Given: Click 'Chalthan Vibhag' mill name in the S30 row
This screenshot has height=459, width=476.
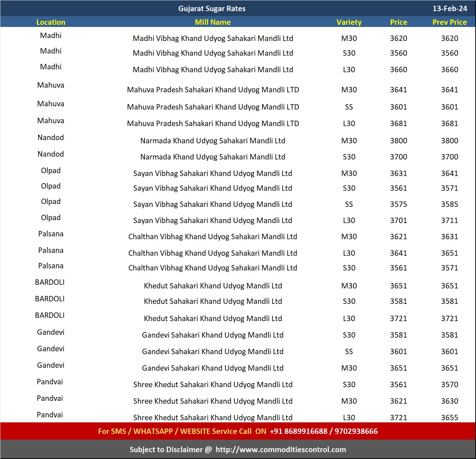Looking at the screenshot, I should [x=213, y=268].
